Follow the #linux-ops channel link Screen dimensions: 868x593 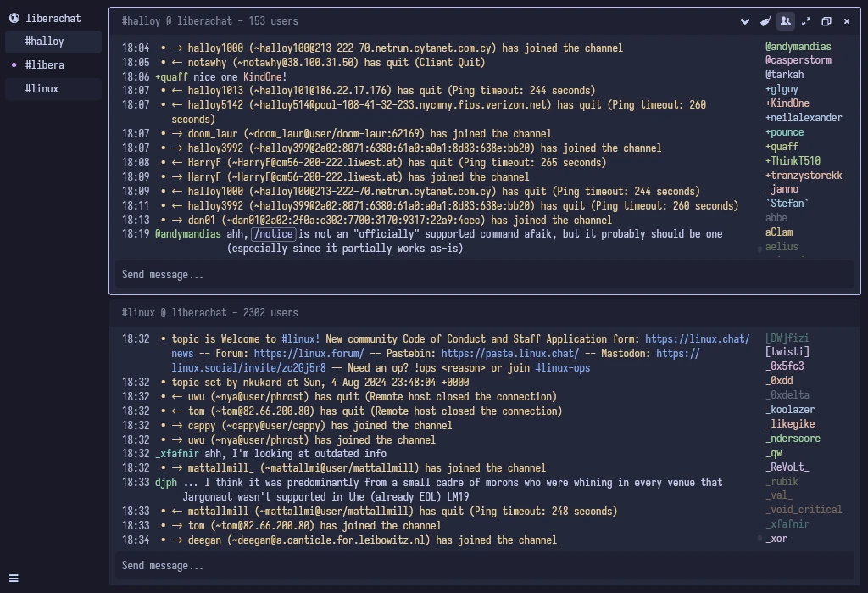563,367
